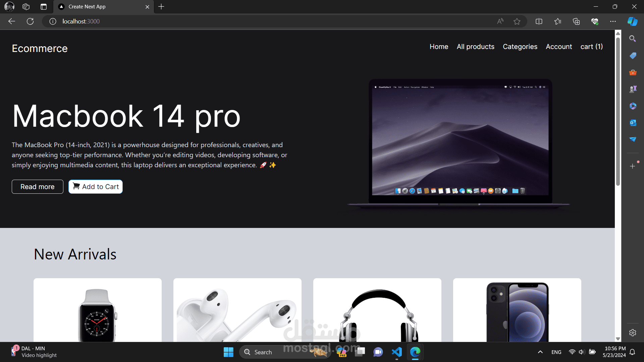Viewport: 644px width, 362px height.
Task: Open the Shopping tool in the sidebar
Action: [x=633, y=55]
